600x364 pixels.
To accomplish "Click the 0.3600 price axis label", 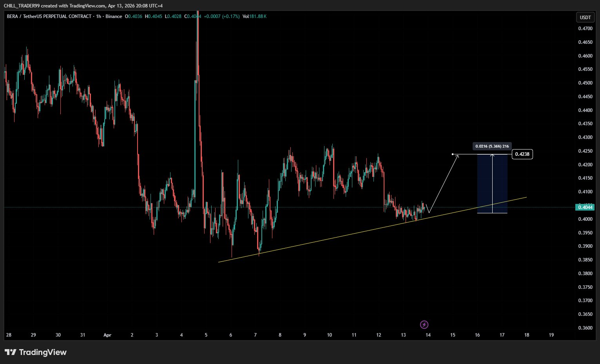I will pyautogui.click(x=585, y=328).
